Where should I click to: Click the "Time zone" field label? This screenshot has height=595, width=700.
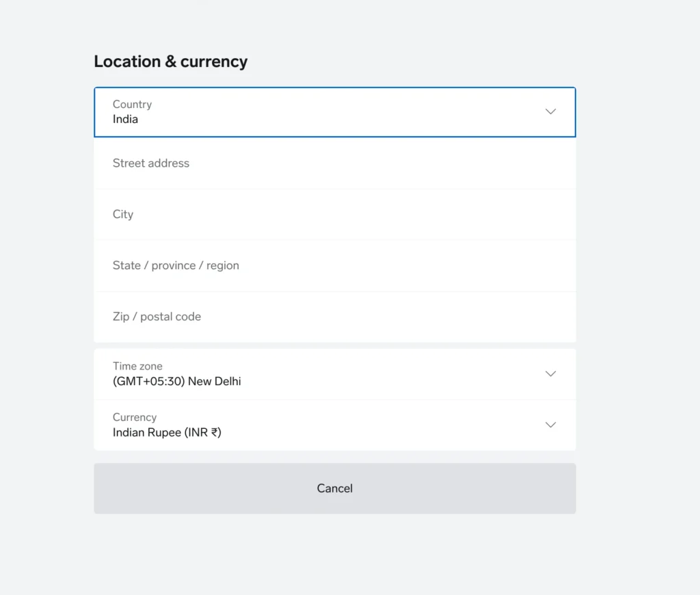137,366
